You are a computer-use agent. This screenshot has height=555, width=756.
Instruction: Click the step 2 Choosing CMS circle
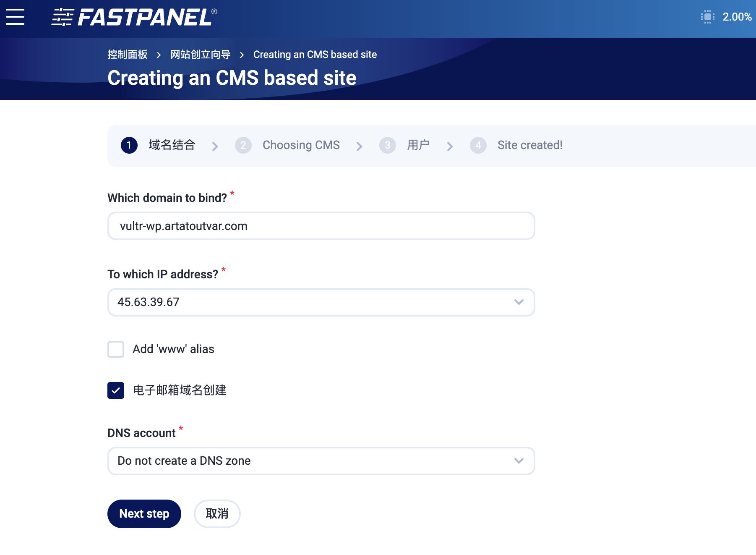point(243,145)
